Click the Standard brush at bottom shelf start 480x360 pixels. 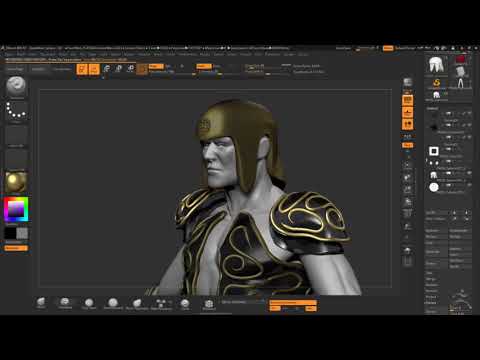[x=41, y=303]
